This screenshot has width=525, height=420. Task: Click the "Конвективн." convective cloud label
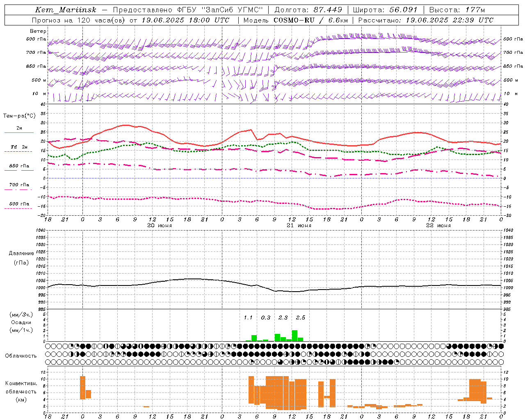coord(21,383)
